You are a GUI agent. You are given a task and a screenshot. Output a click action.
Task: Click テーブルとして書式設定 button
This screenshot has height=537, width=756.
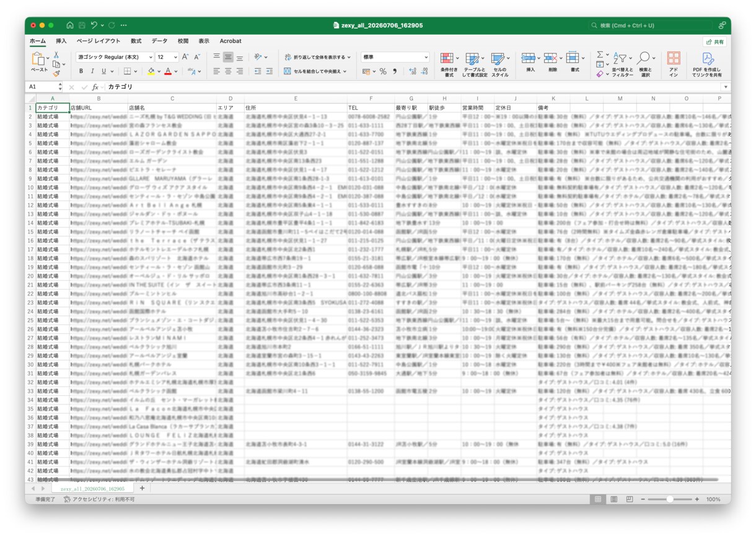click(x=475, y=64)
